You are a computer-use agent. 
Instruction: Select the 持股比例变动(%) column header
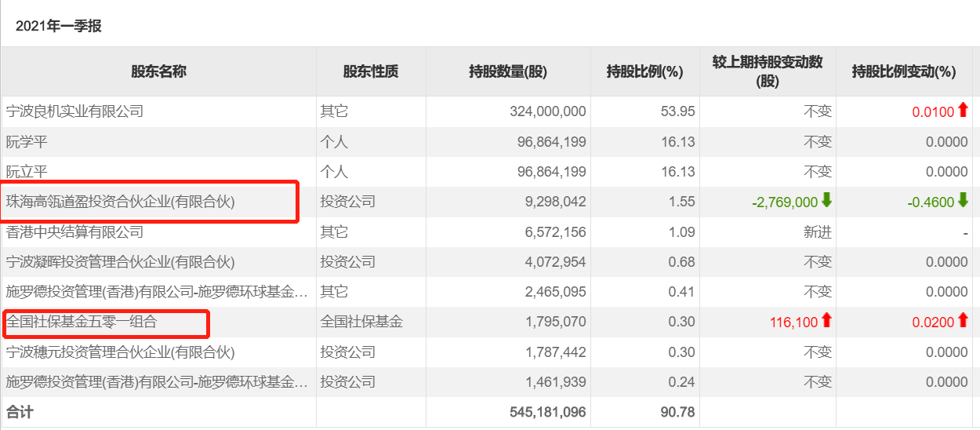click(904, 71)
